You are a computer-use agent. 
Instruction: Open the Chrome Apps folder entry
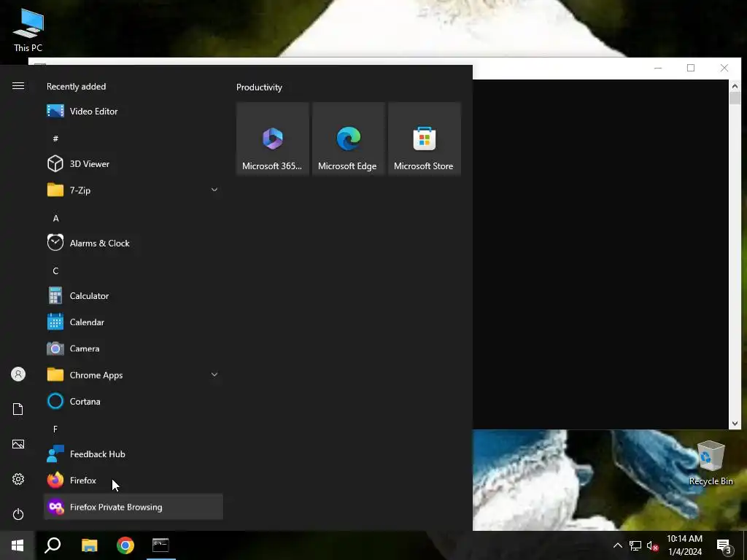[x=133, y=376]
